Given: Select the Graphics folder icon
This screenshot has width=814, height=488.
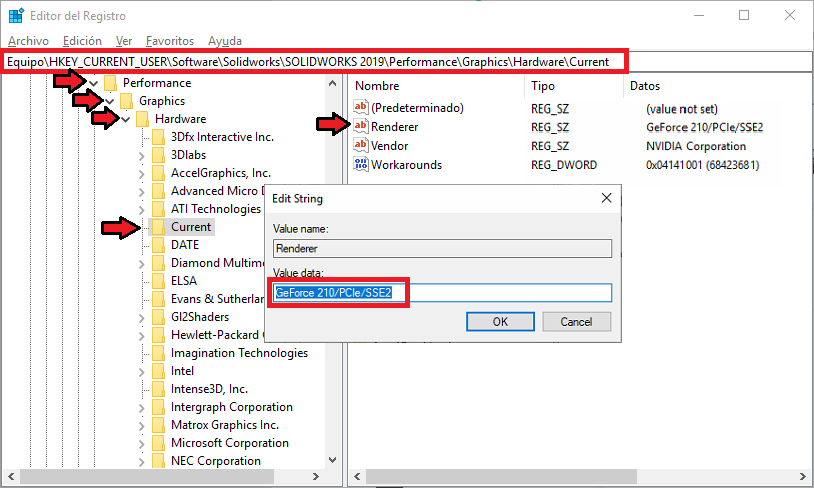Looking at the screenshot, I should 127,101.
